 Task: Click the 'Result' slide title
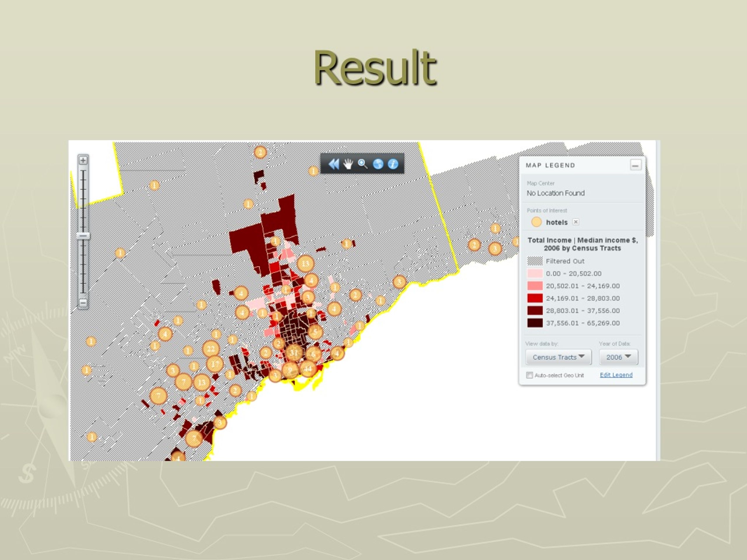click(375, 67)
